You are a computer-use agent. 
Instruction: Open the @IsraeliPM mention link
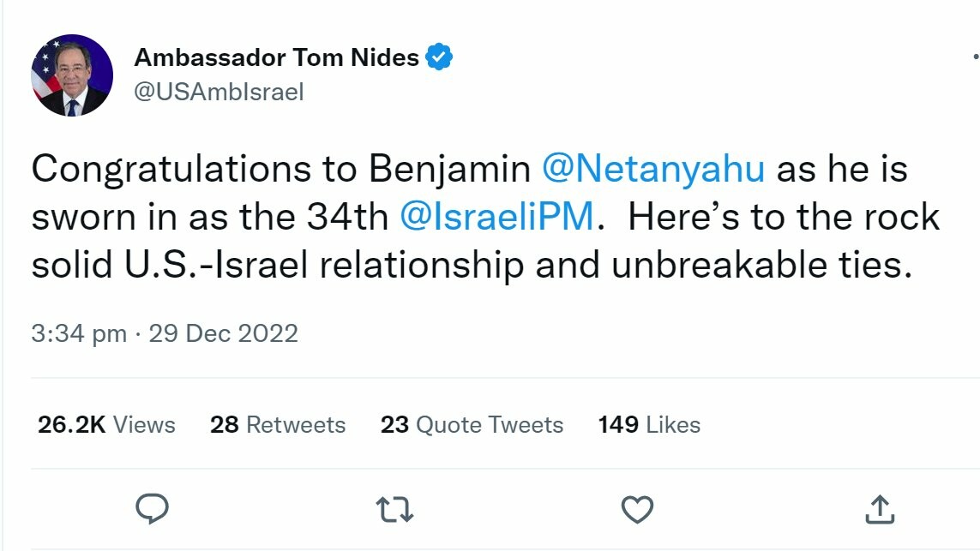496,218
